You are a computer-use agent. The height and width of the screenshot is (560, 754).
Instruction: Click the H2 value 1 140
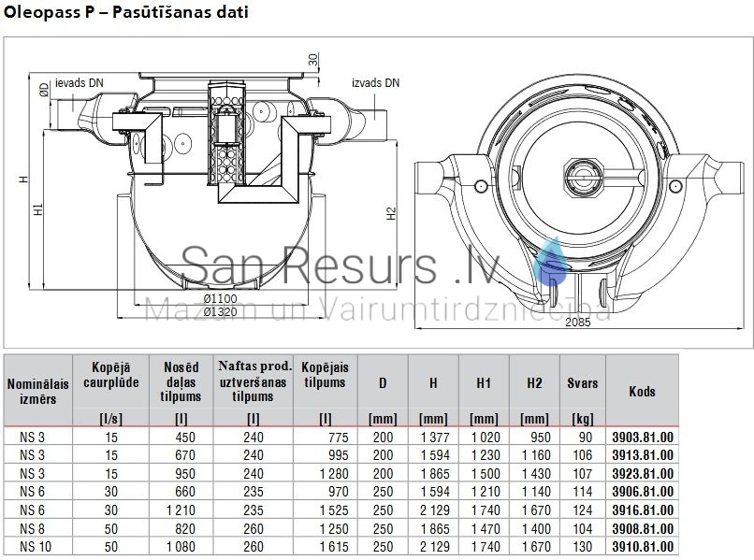536,492
